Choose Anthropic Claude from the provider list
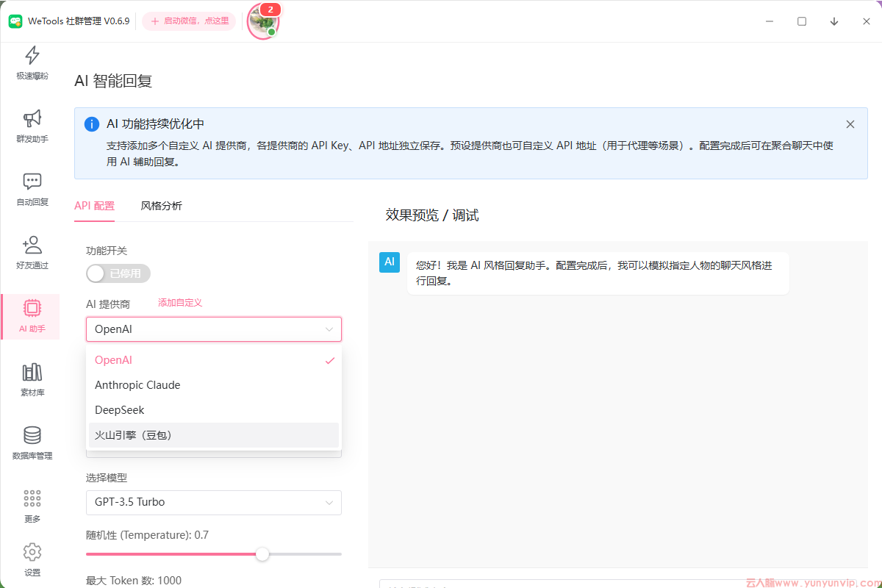This screenshot has height=588, width=882. click(214, 385)
